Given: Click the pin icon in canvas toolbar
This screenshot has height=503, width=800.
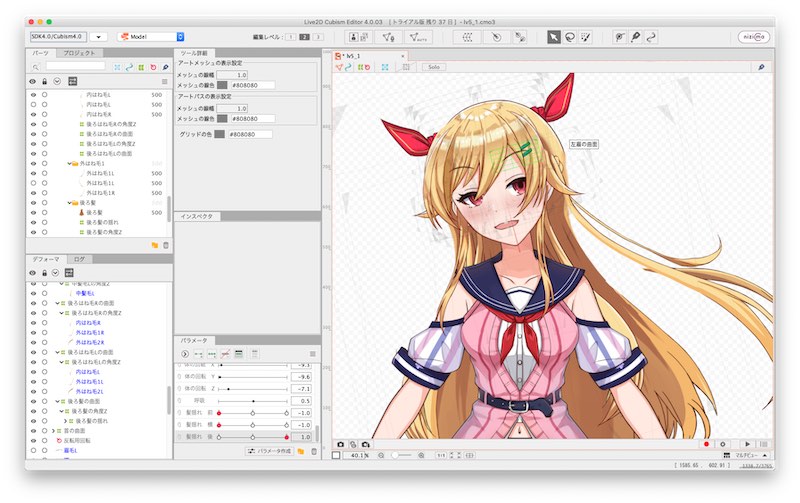Looking at the screenshot, I should [761, 67].
